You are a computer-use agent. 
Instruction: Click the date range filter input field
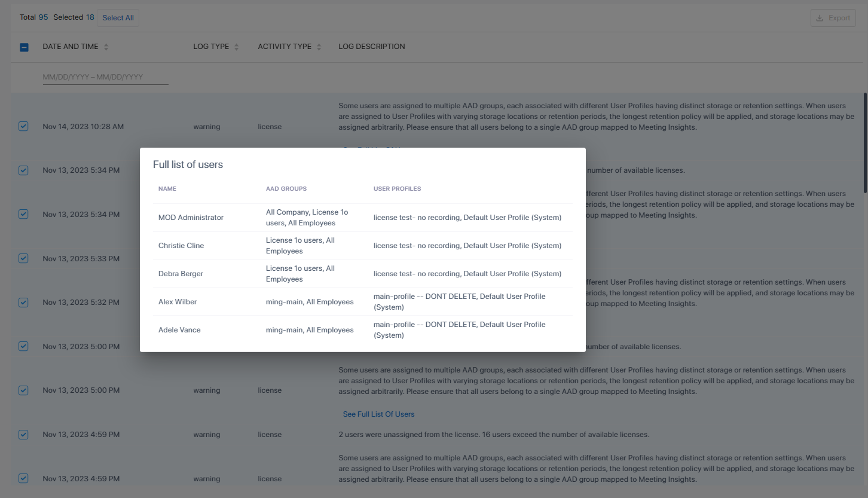tap(105, 77)
